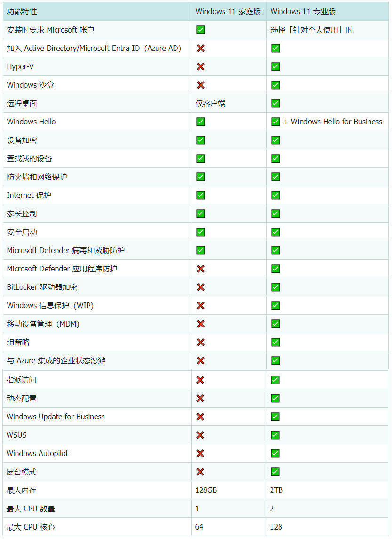Screen dimensions: 392x539
Task: Click the 最大 CPU 核心 row label
Action: [31, 527]
